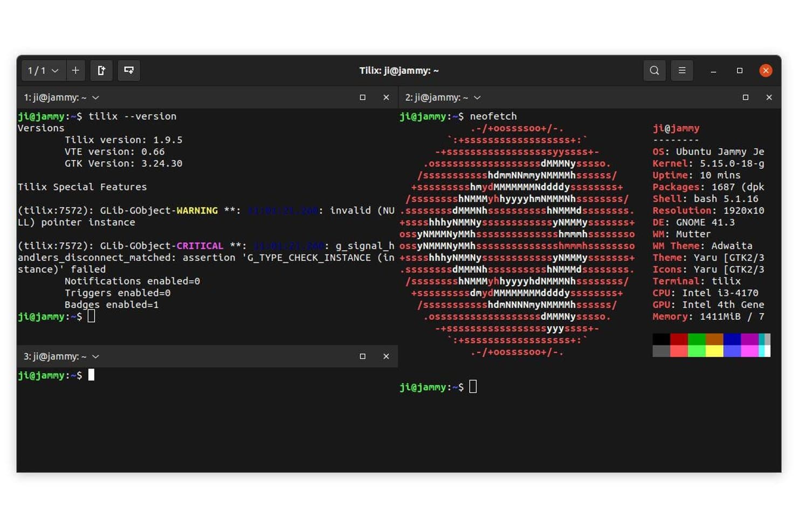Click the "Terminal: tilix" line
Screen dimensions: 798x532
point(697,281)
